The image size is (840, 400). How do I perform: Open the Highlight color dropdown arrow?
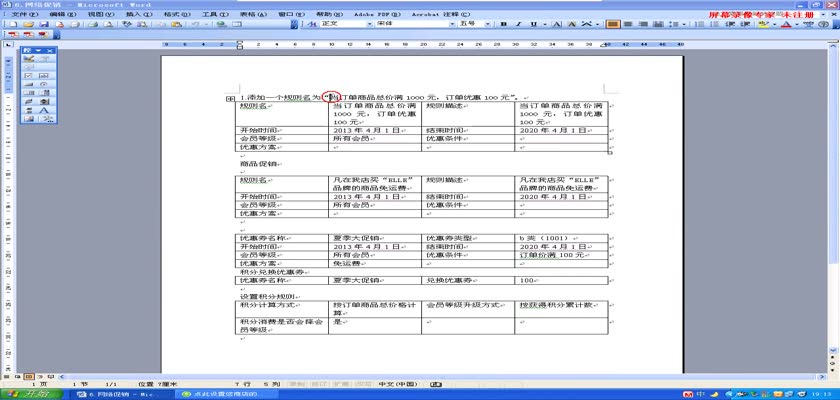point(774,24)
